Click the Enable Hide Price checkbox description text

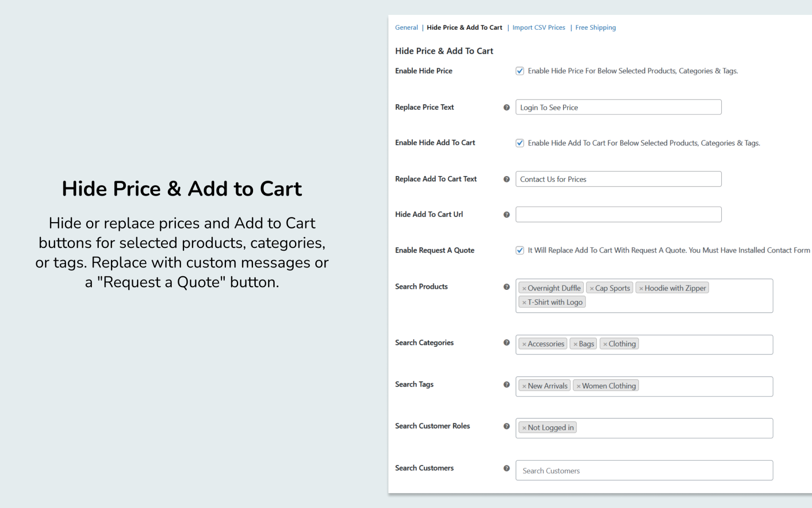coord(633,71)
